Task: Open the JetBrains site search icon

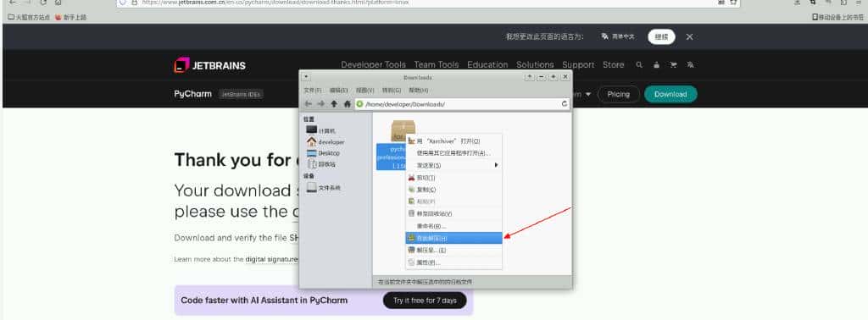Action: click(639, 64)
